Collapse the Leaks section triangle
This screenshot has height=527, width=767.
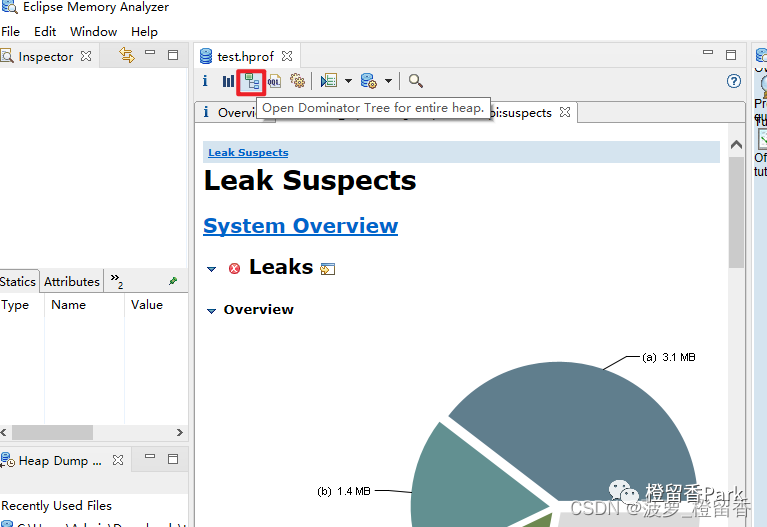click(x=211, y=269)
